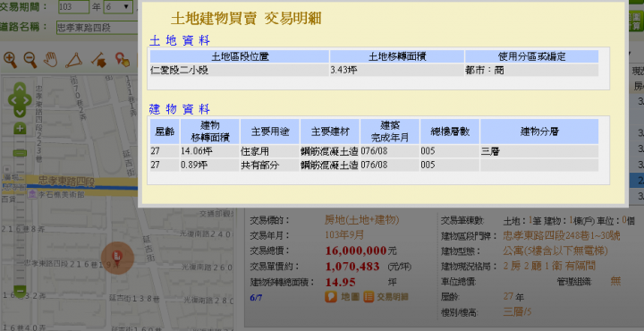Click the 土地資料 section heading
Screen dimensions: 644x331
(180, 40)
